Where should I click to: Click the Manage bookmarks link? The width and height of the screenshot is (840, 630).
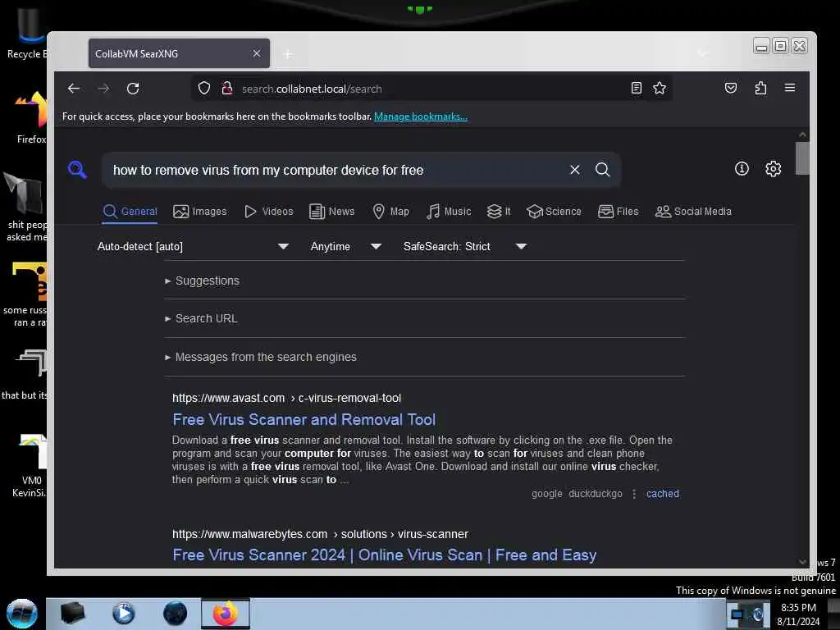pyautogui.click(x=421, y=116)
